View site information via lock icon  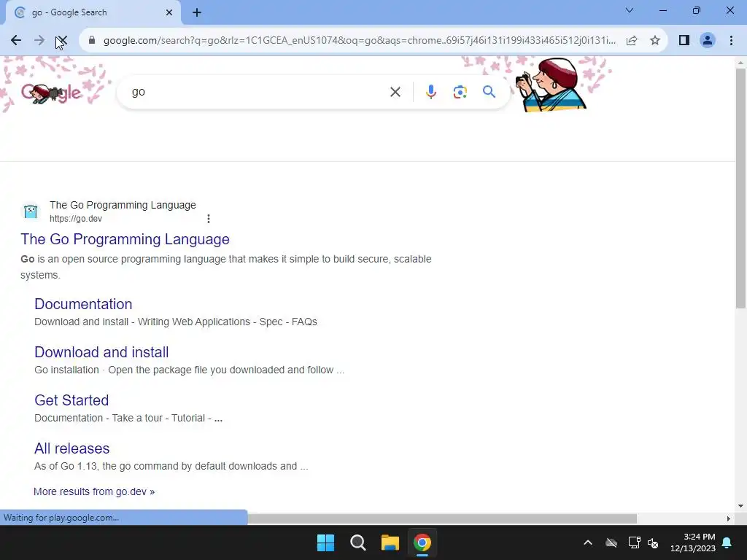tap(92, 41)
